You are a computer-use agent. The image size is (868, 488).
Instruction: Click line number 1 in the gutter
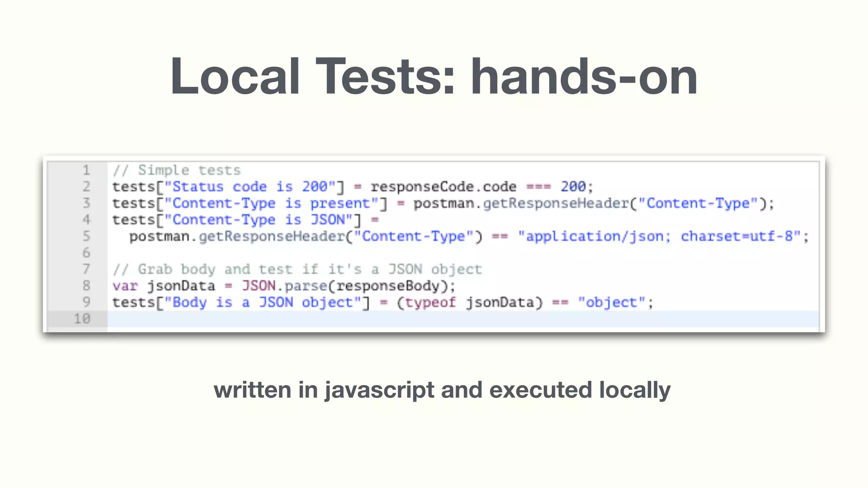86,170
